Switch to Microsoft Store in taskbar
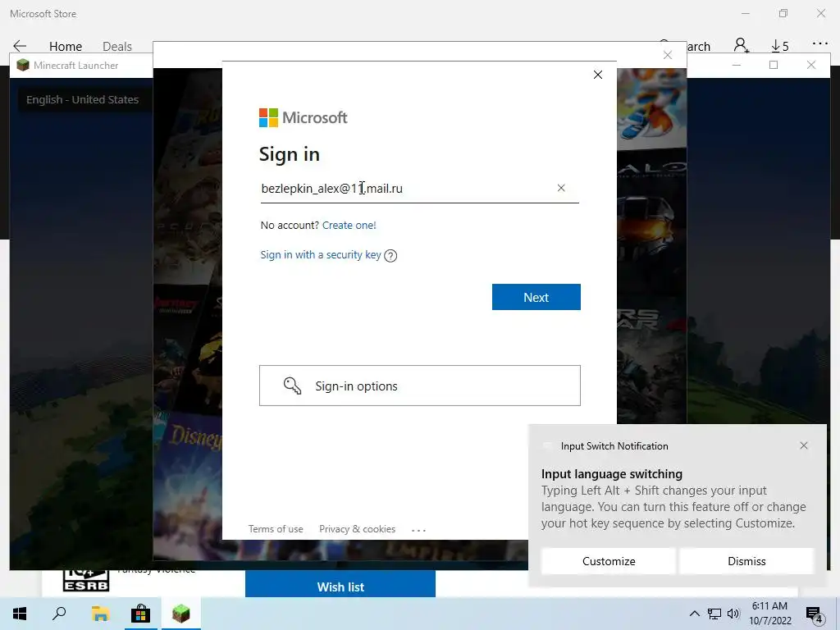840x630 pixels. pyautogui.click(x=140, y=614)
